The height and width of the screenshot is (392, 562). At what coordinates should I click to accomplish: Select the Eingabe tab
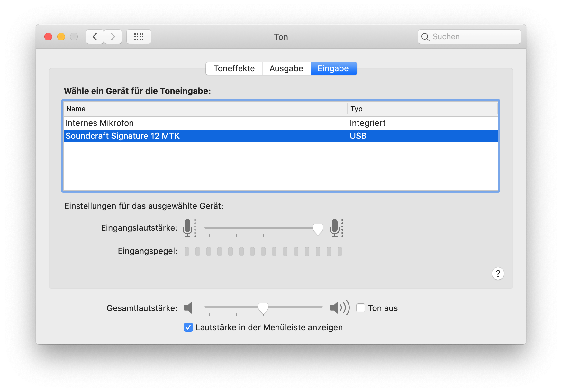coord(333,68)
